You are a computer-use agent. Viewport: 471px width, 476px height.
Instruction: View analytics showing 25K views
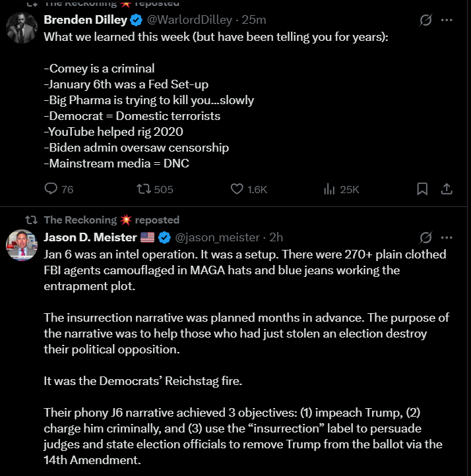click(341, 189)
